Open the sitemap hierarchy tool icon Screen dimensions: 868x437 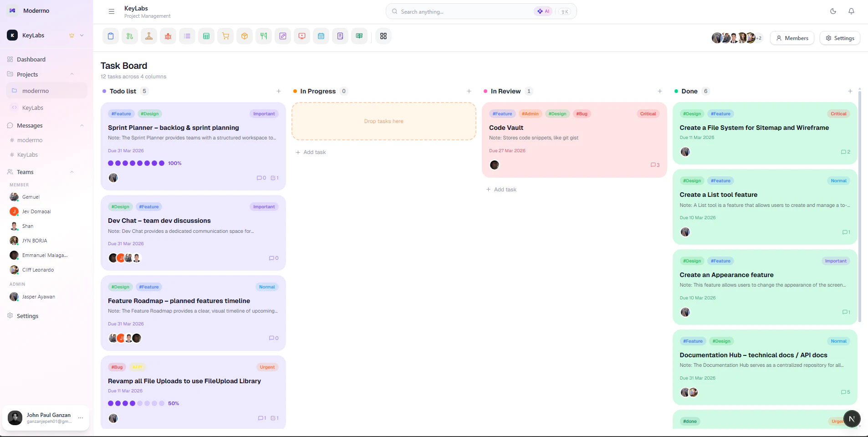[149, 36]
